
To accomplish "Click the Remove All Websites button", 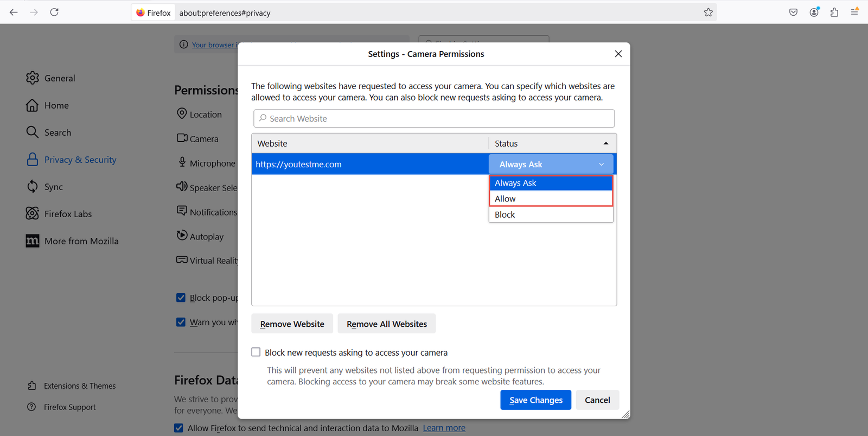I will coord(386,324).
